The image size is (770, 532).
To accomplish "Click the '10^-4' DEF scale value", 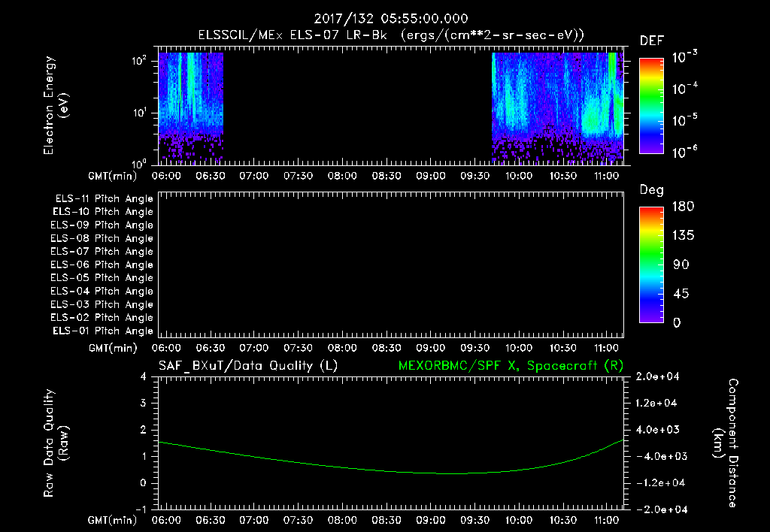I will pos(684,89).
